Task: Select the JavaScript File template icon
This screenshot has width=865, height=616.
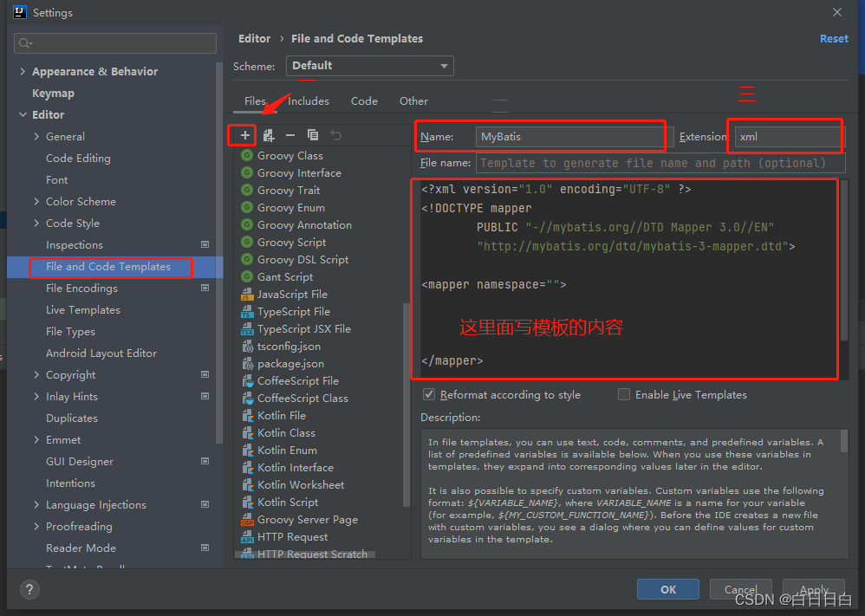Action: (x=247, y=294)
